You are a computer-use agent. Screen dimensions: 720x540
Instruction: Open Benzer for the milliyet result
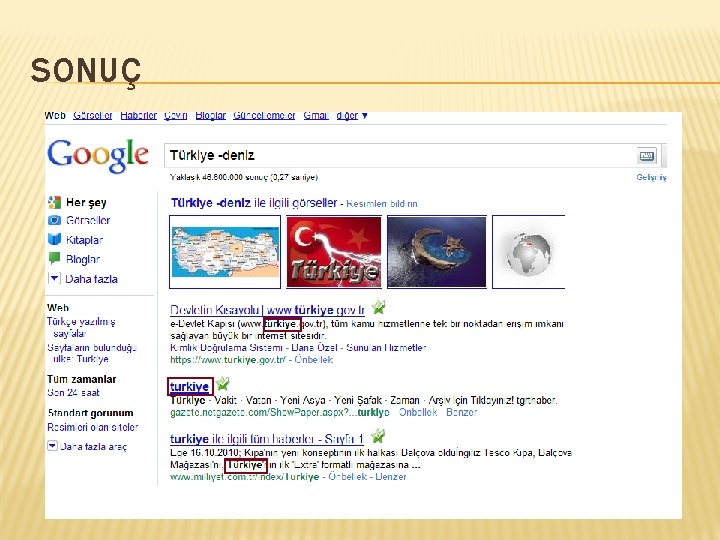(391, 477)
